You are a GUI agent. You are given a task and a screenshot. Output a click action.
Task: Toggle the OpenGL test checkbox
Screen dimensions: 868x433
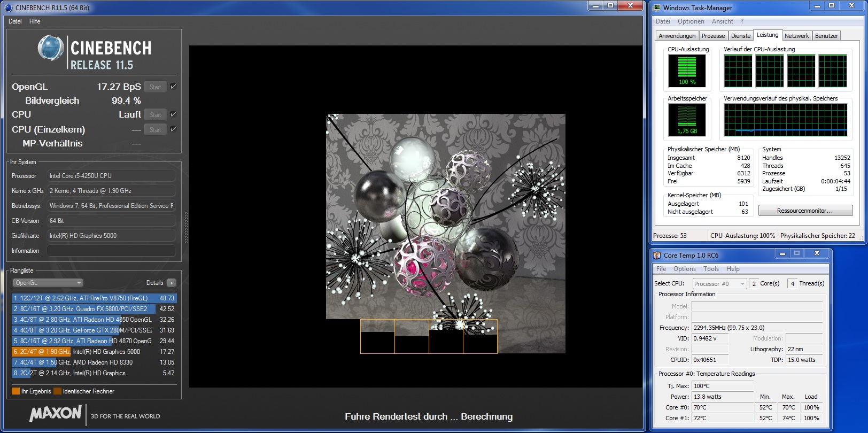tap(173, 87)
